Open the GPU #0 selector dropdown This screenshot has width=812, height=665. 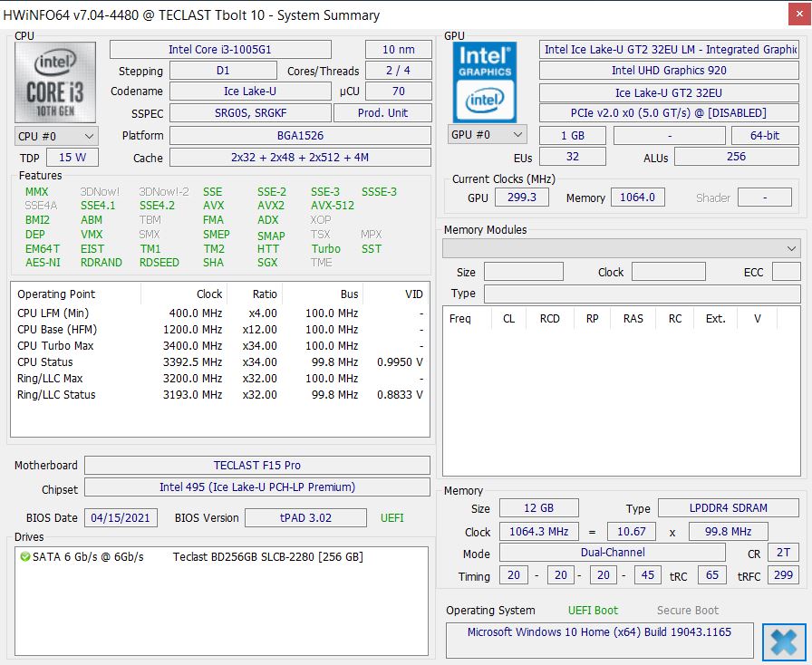(487, 135)
